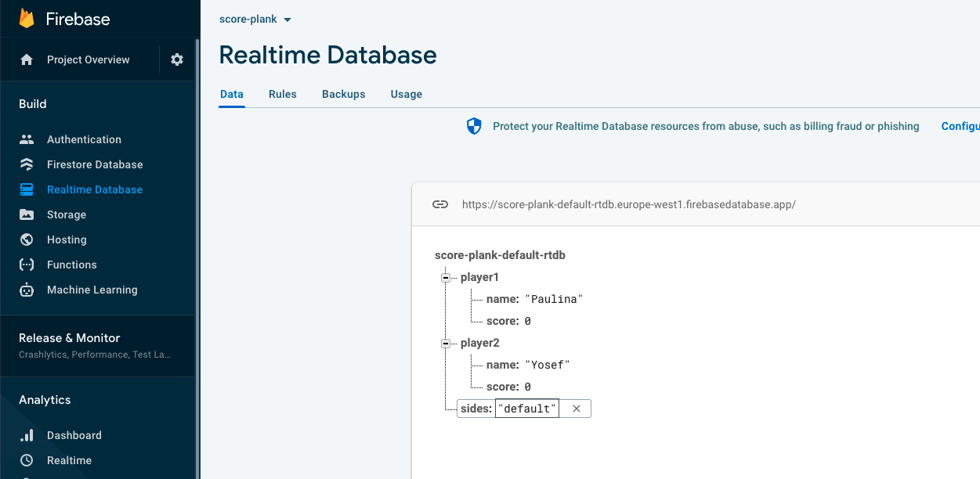
Task: Click the Hosting globe icon
Action: pos(27,239)
